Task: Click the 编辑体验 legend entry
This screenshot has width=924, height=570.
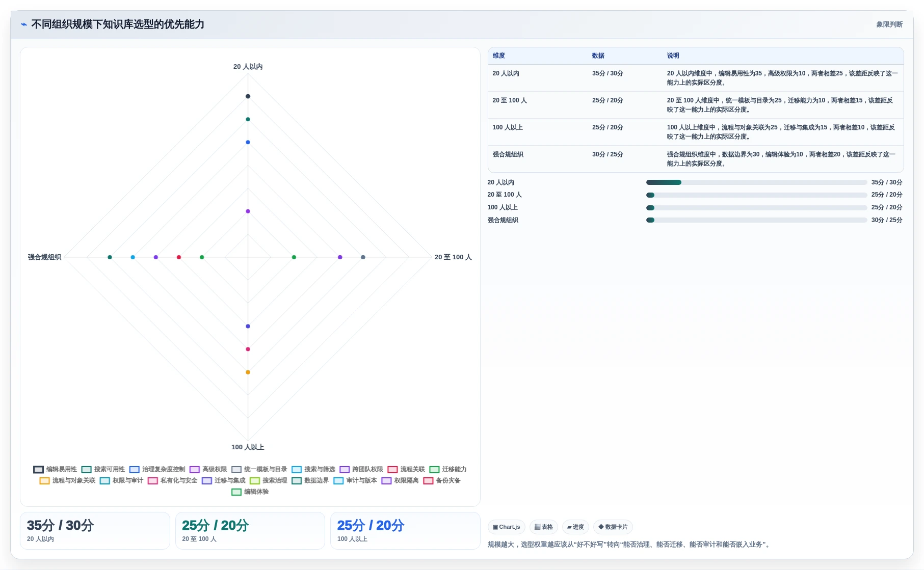Action: pos(250,492)
